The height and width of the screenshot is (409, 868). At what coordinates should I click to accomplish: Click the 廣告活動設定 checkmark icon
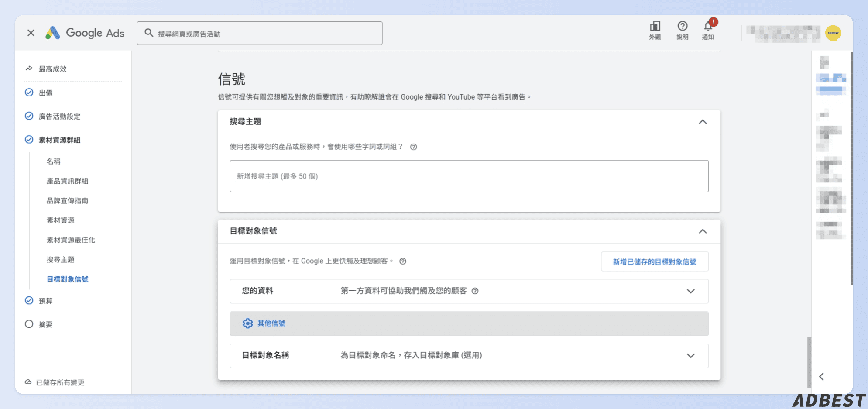coord(29,116)
